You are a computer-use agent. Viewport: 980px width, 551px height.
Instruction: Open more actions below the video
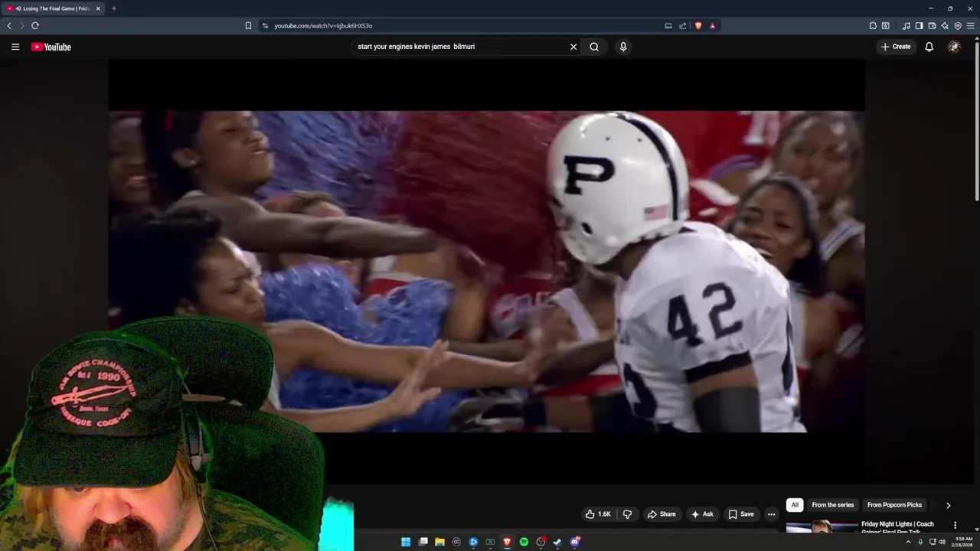(771, 514)
